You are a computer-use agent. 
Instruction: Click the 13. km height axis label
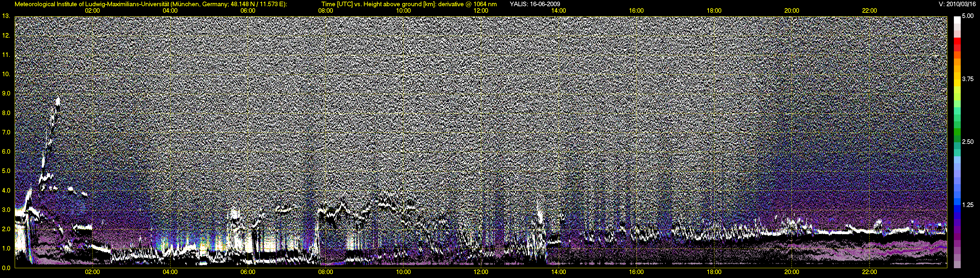tap(6, 16)
